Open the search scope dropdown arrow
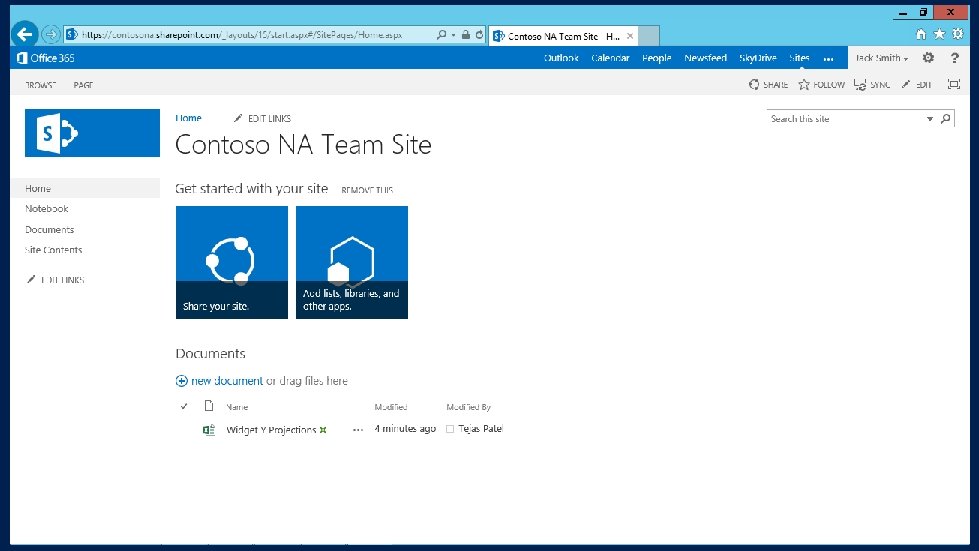 click(930, 119)
